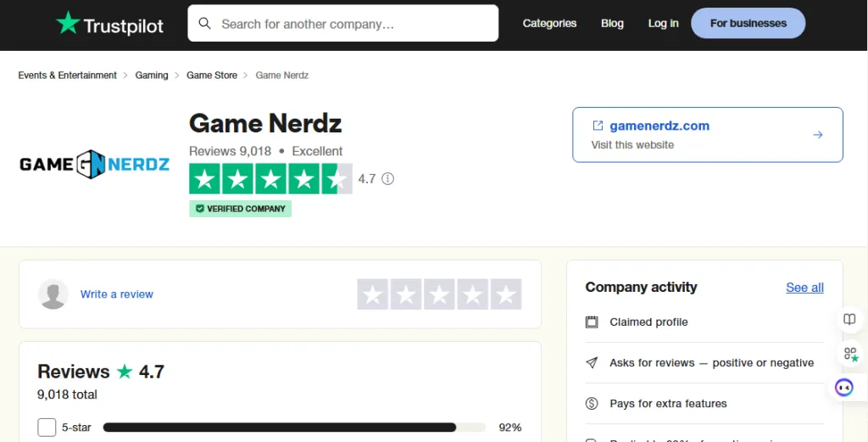Click the Reviews 9,018 text
Image resolution: width=868 pixels, height=442 pixels.
coord(231,151)
